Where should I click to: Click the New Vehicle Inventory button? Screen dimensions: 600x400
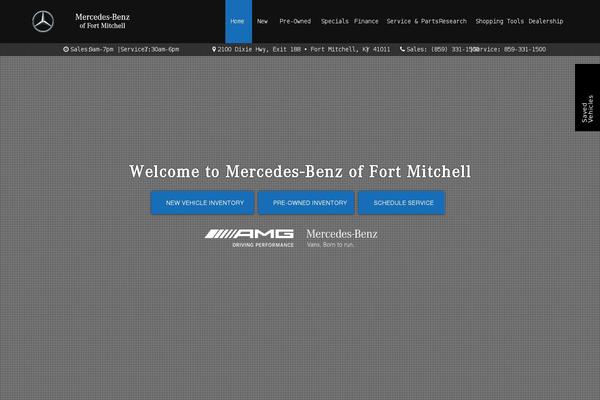[x=202, y=203]
